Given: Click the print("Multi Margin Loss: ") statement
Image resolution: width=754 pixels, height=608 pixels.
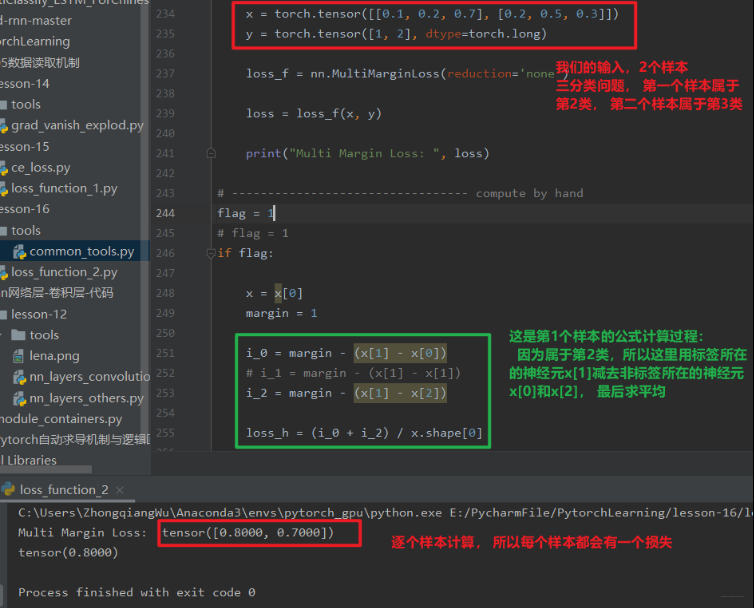Looking at the screenshot, I should point(367,153).
